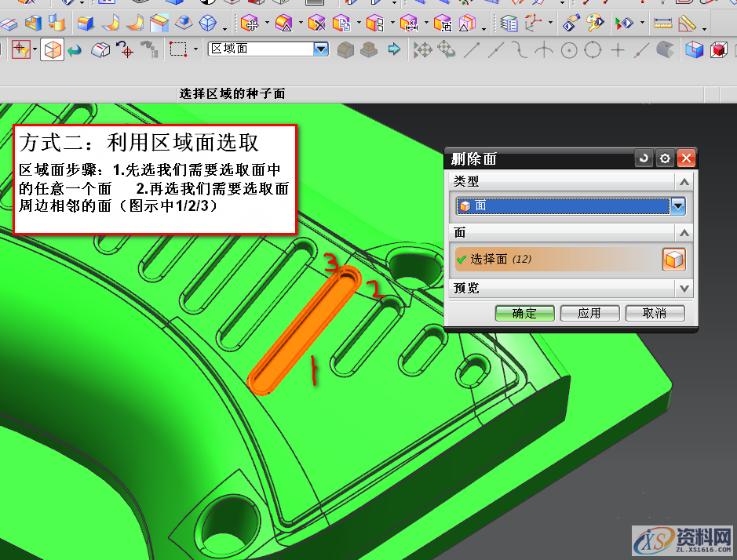Screen dimensions: 737x560
Task: Click the 确定 button to confirm
Action: pos(524,312)
